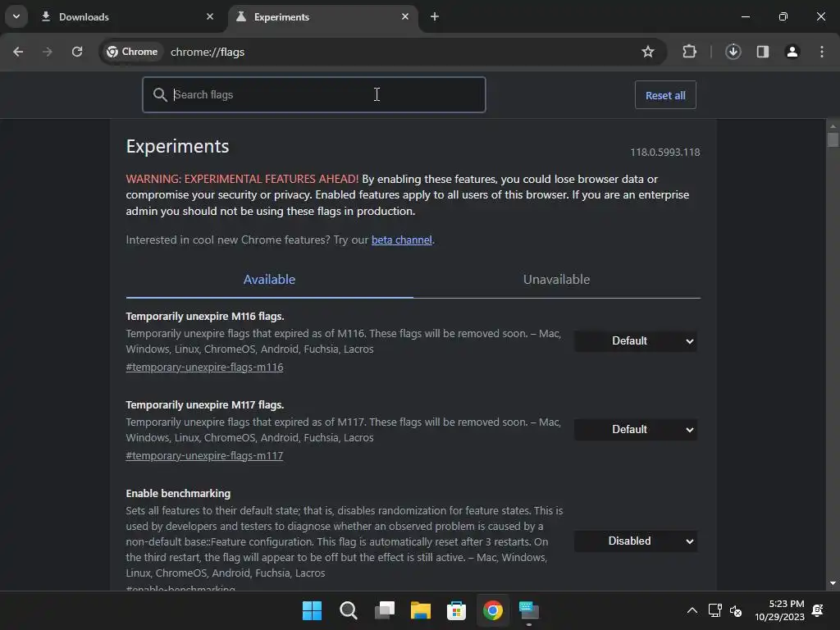Viewport: 840px width, 630px height.
Task: Open Microsoft Store from taskbar
Action: tap(456, 610)
